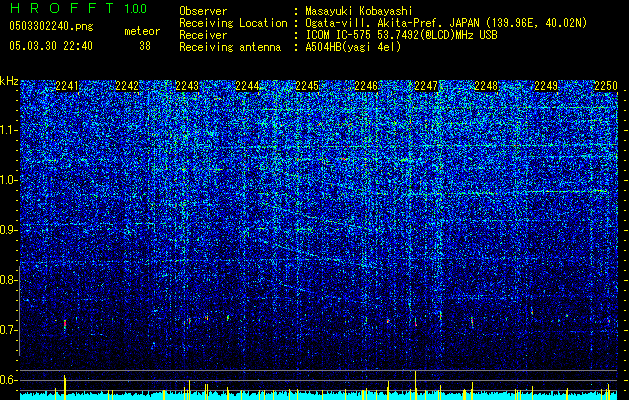
Task: Click the HROFFT 1.00 title text
Action: click(78, 8)
